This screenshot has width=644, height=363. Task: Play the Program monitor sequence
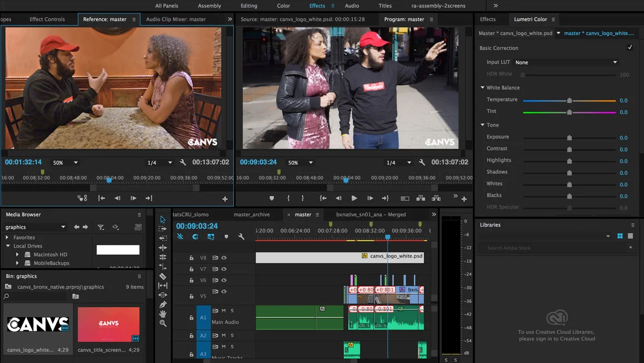[354, 198]
